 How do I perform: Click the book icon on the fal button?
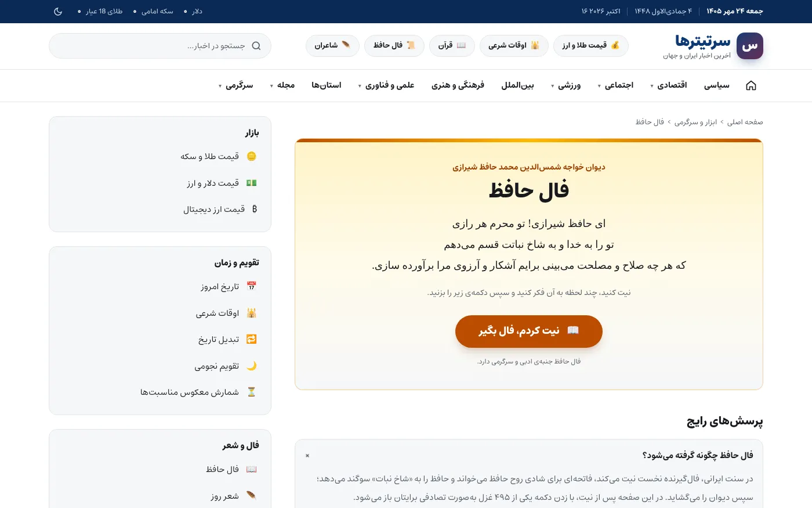[x=573, y=330]
